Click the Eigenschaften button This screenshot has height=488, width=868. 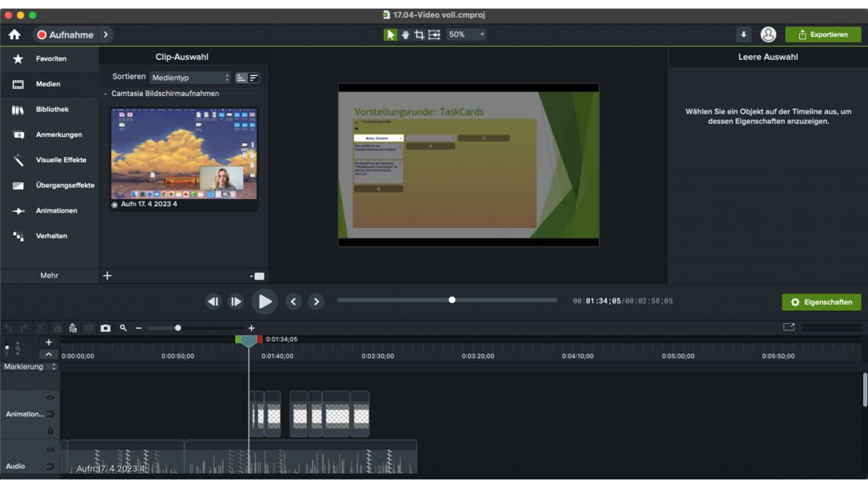(x=821, y=302)
